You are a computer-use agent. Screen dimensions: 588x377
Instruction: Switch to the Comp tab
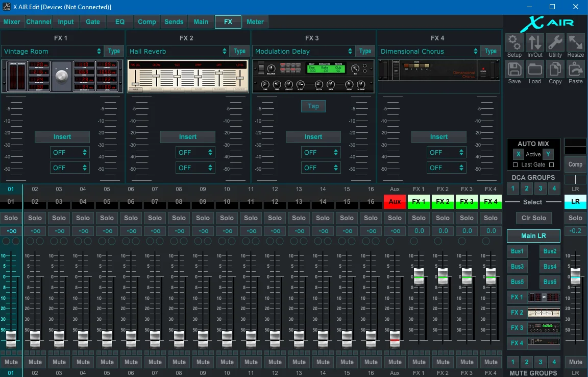point(147,22)
